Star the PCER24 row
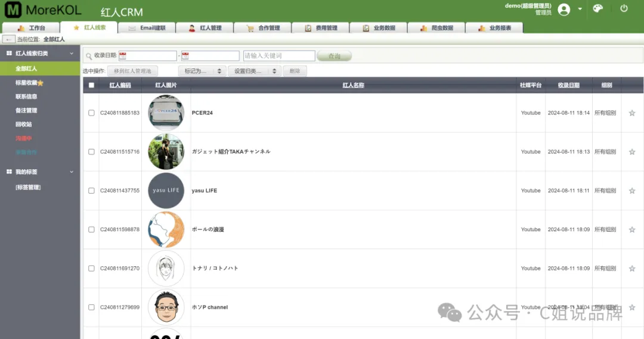This screenshot has width=644, height=339. tap(632, 113)
